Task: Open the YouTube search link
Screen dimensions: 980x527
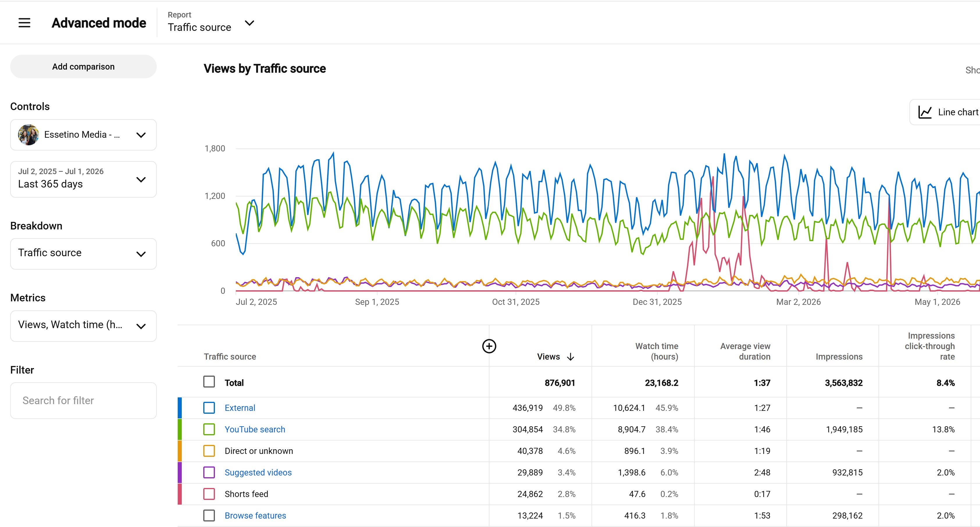Action: point(254,429)
